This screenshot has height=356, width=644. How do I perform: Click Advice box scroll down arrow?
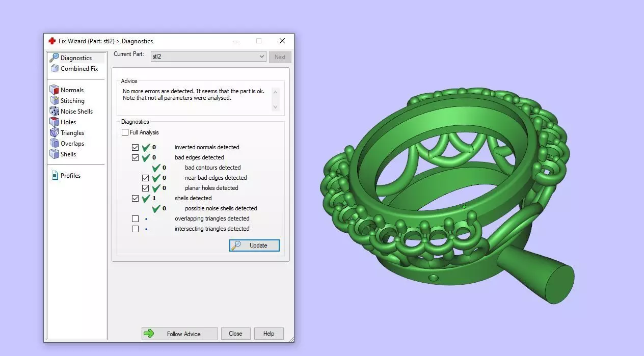click(x=276, y=106)
